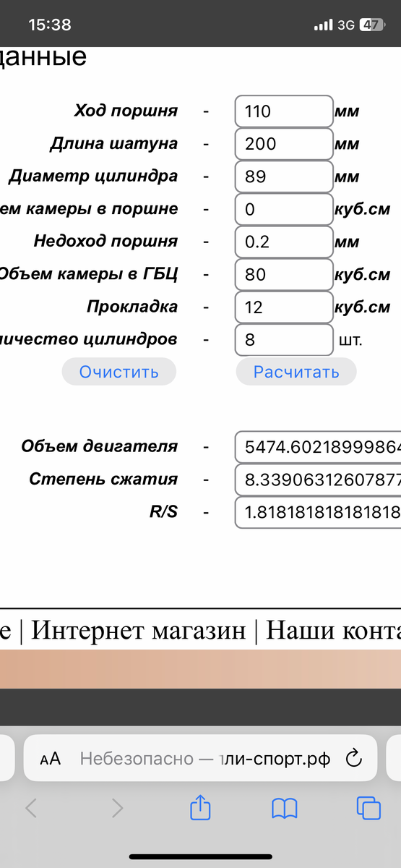Select the cylinder count field with 8
The height and width of the screenshot is (868, 401).
(284, 339)
